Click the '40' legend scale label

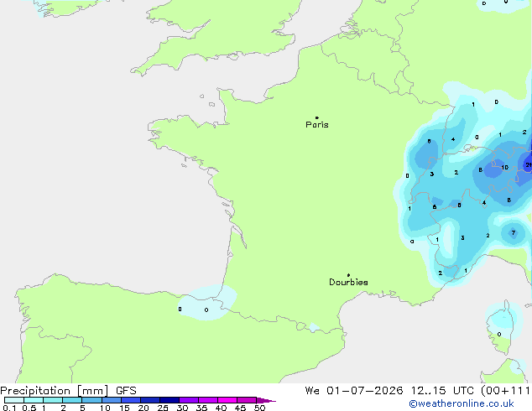[221, 408]
